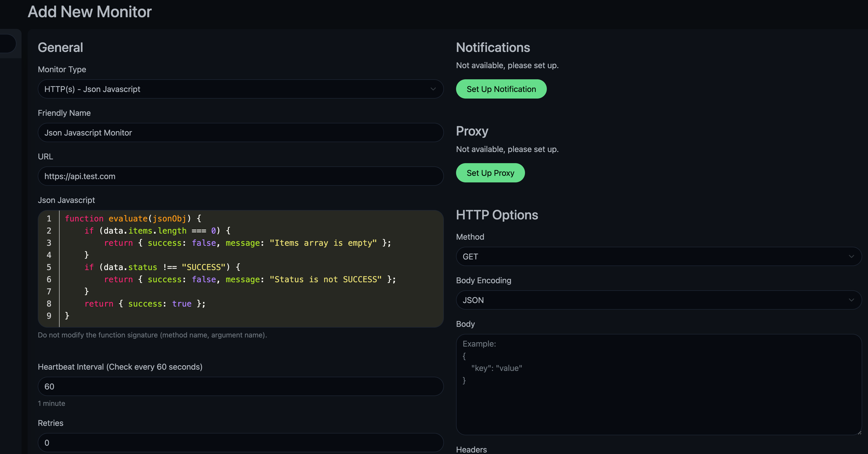Click the Body Encoding chevron icon
The image size is (868, 454).
click(x=851, y=300)
